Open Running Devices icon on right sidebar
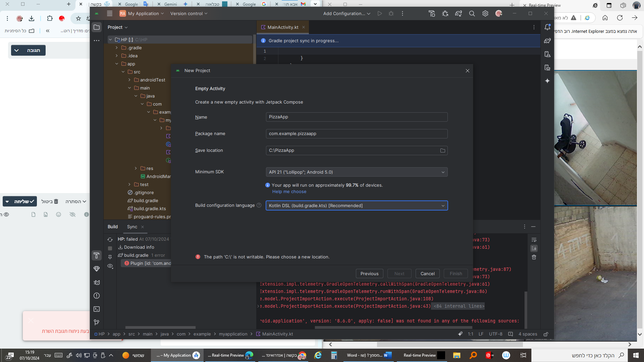Viewport: 644px width, 362px height. [x=547, y=67]
